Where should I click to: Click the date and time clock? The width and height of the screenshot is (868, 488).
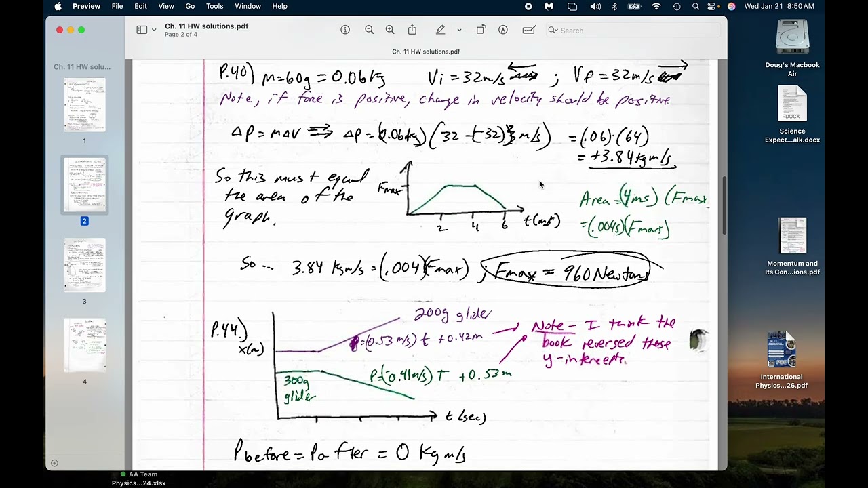coord(779,6)
